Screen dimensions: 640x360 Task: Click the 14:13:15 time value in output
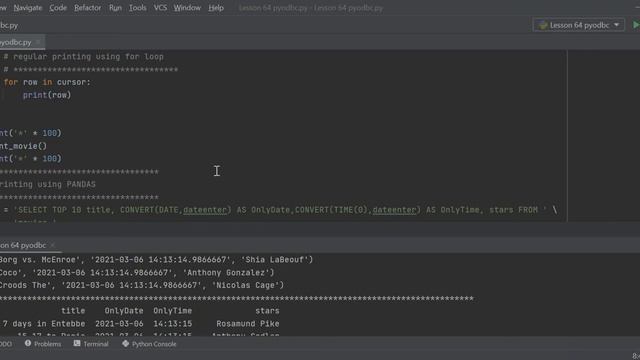click(x=173, y=324)
